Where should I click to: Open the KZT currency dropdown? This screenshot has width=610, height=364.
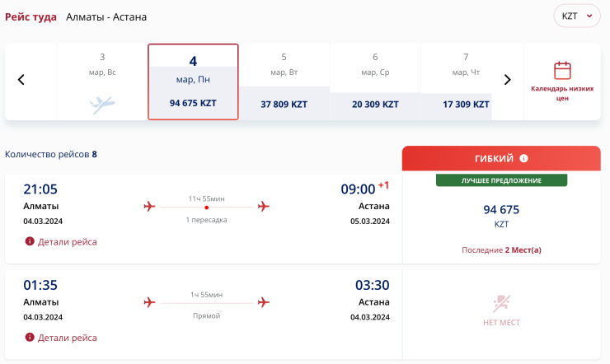click(x=576, y=16)
